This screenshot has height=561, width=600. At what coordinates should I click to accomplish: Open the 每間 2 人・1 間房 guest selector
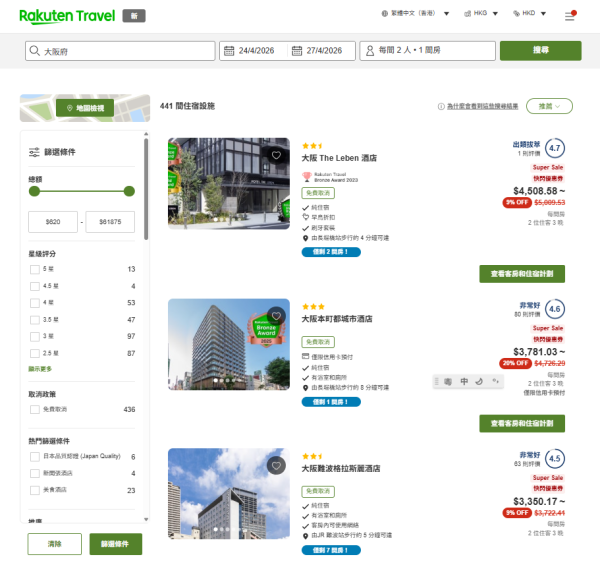[427, 51]
